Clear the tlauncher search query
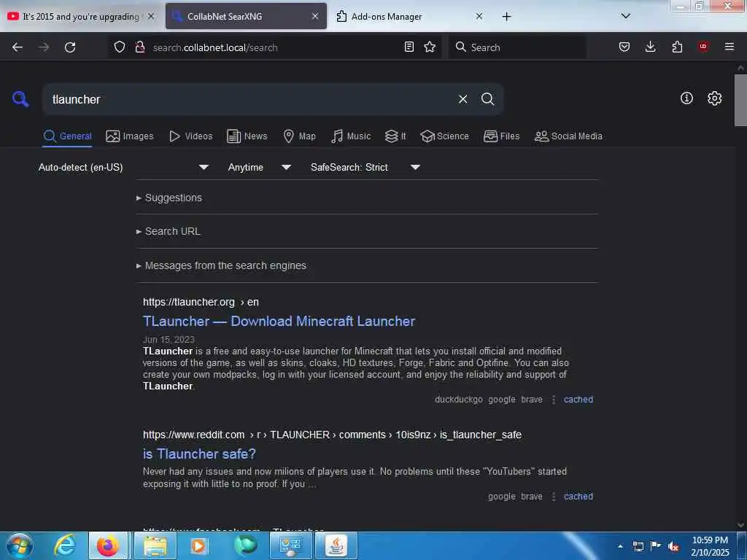This screenshot has width=747, height=560. 462,99
